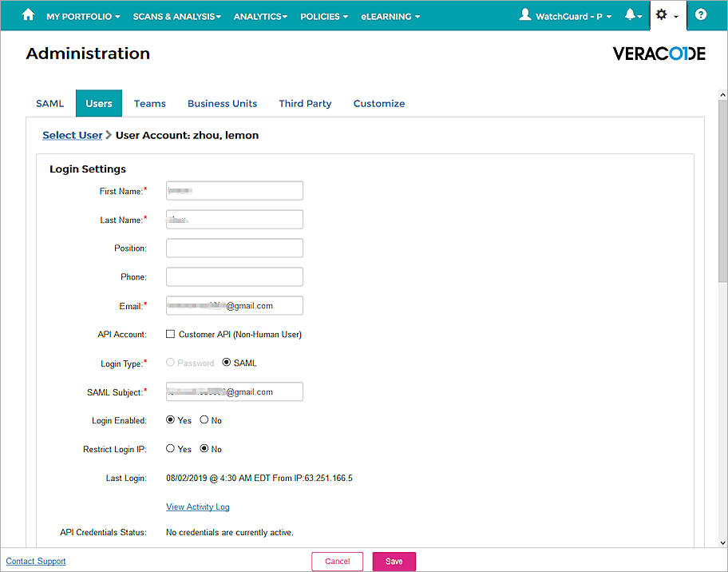Check the Customer API (Non-Human User) checkbox
This screenshot has height=572, width=728.
[170, 334]
